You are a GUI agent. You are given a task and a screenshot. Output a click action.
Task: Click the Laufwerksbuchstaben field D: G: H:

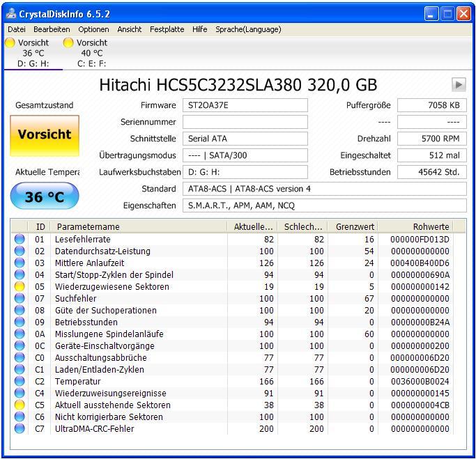pos(245,172)
